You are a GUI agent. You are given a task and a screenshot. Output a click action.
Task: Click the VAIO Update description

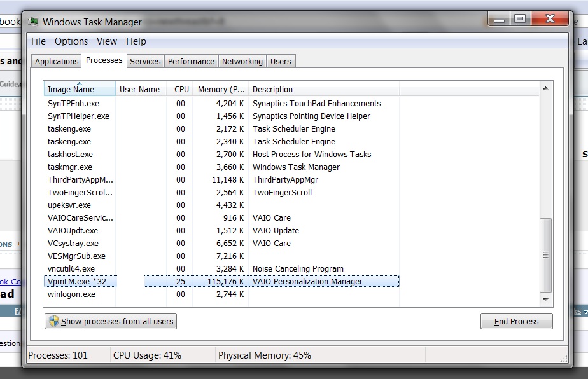pos(276,231)
